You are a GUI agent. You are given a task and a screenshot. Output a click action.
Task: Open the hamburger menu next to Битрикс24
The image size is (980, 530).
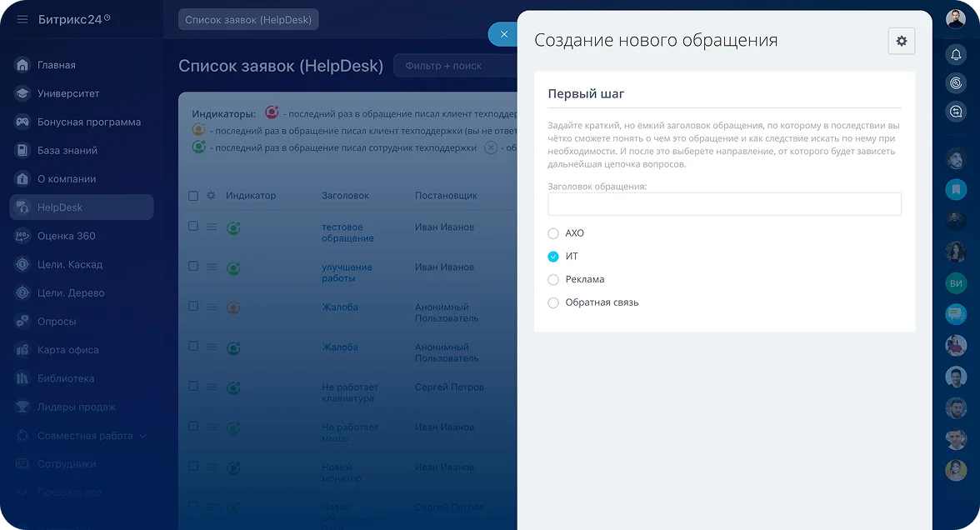22,19
